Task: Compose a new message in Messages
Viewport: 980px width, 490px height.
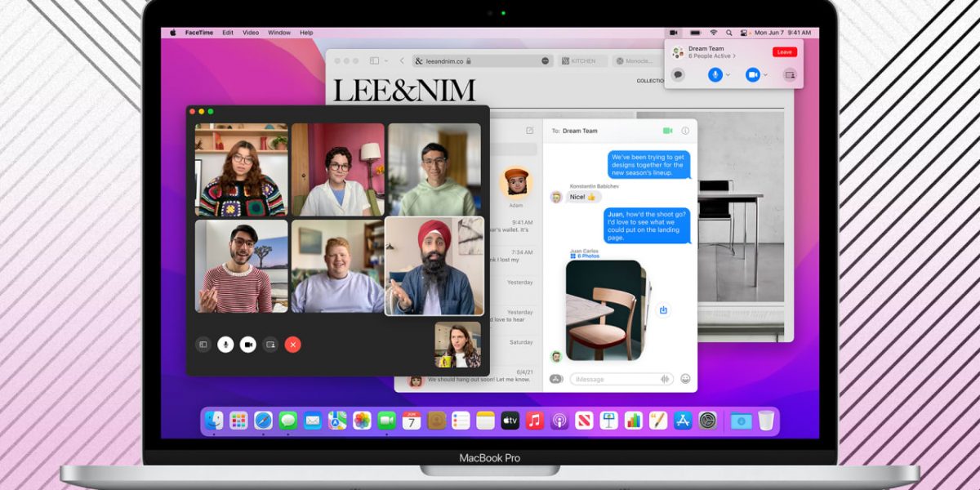Action: tap(529, 131)
